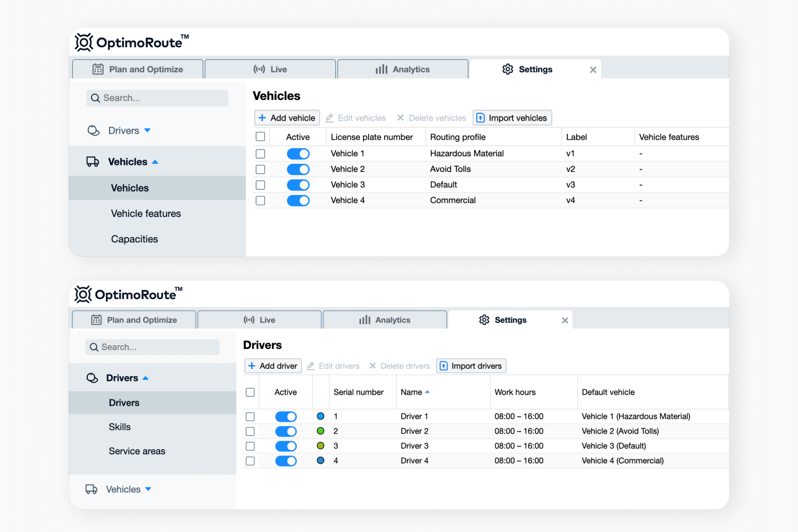Screen dimensions: 798x532
Task: Check the checkbox next to Vehicle 4
Action: (260, 200)
